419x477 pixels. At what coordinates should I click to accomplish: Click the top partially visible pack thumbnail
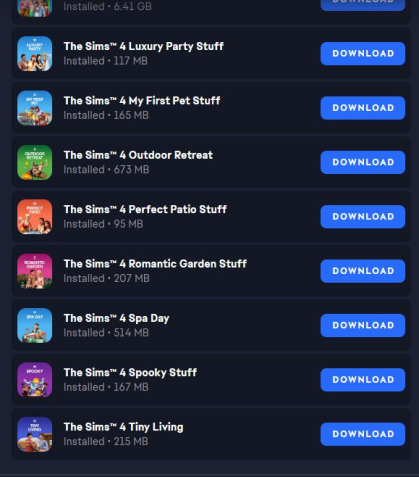35,8
